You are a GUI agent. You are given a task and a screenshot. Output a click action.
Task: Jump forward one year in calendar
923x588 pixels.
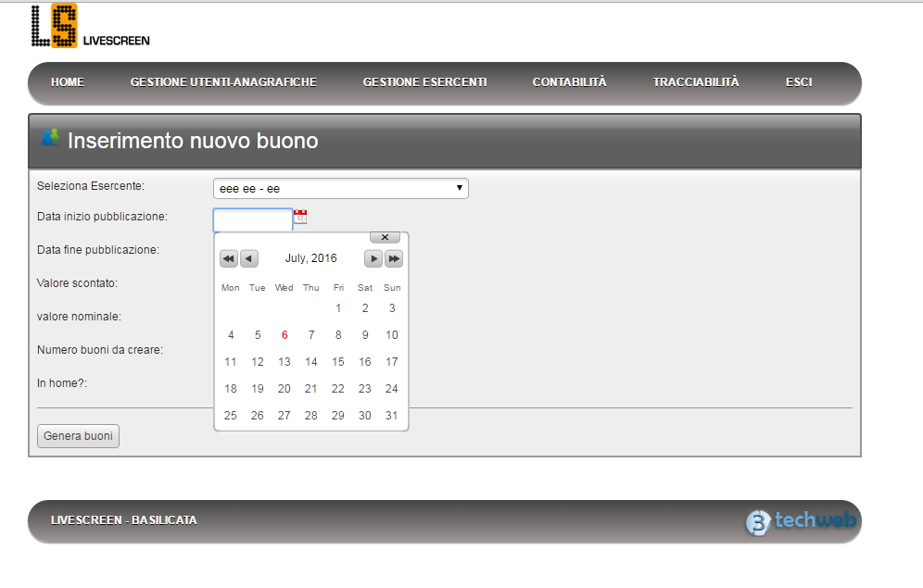[394, 258]
